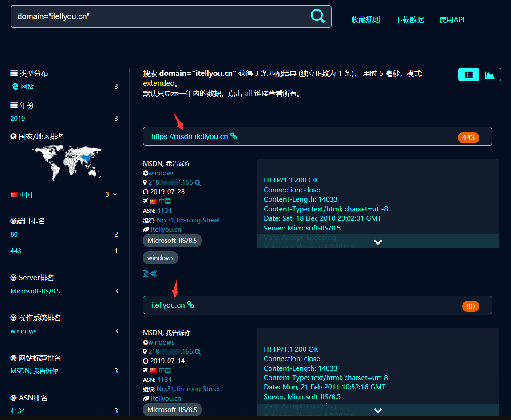Click itellyou.cn domain link in first result

point(166,230)
